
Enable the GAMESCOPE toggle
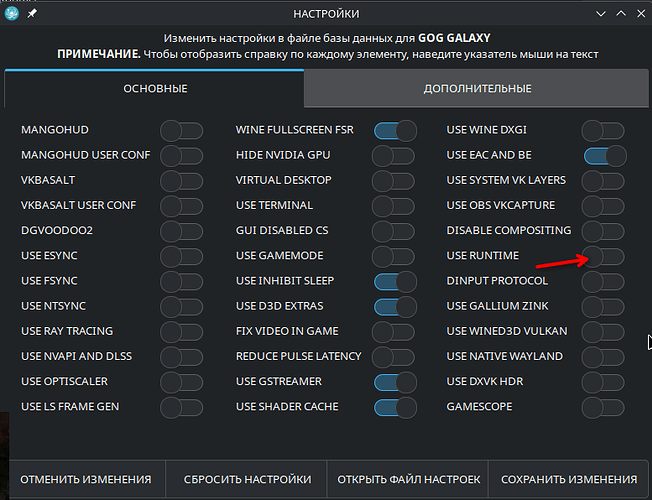click(x=604, y=407)
